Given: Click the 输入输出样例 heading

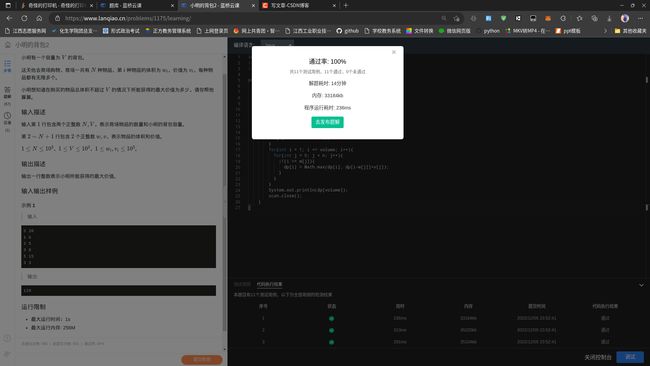Looking at the screenshot, I should (x=40, y=191).
